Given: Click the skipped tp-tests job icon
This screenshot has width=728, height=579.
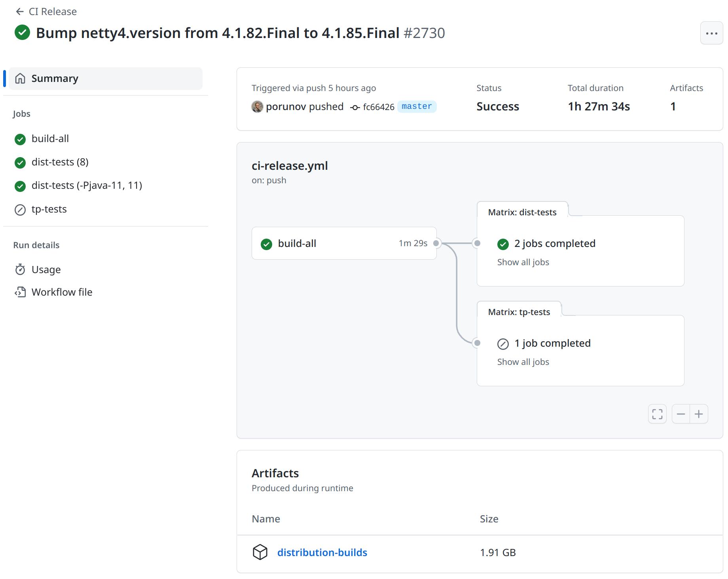Looking at the screenshot, I should click(20, 209).
